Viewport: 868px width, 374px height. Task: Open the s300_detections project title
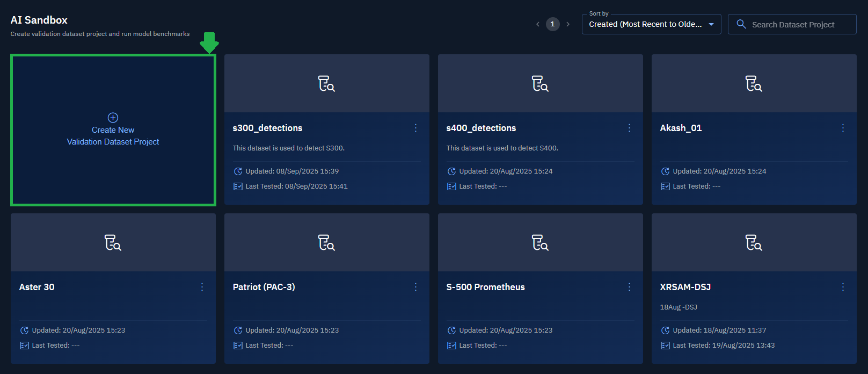(x=267, y=128)
